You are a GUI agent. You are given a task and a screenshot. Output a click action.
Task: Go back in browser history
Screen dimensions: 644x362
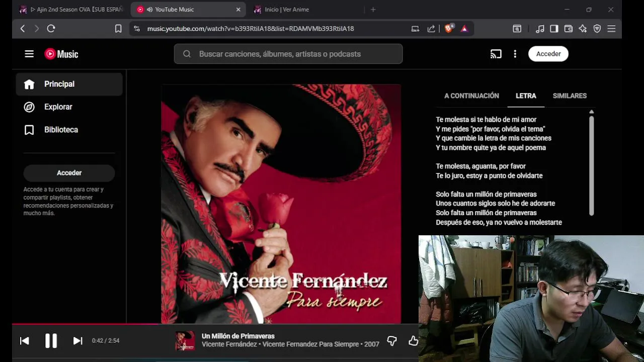[x=23, y=29]
